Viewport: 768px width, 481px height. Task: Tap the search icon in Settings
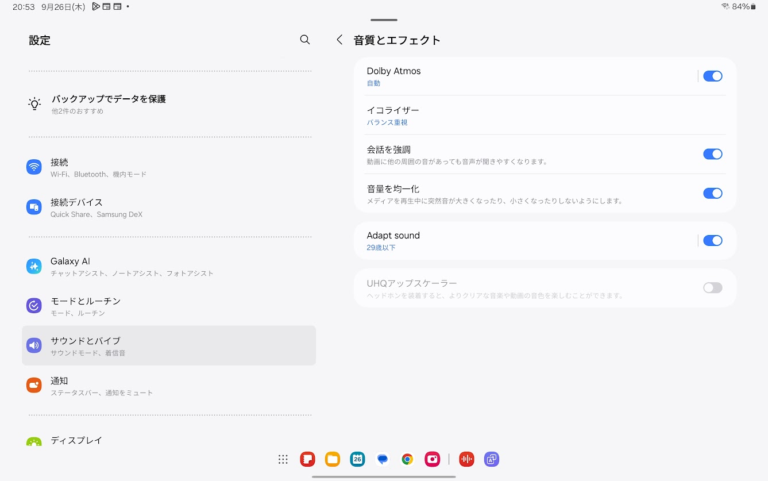(305, 40)
